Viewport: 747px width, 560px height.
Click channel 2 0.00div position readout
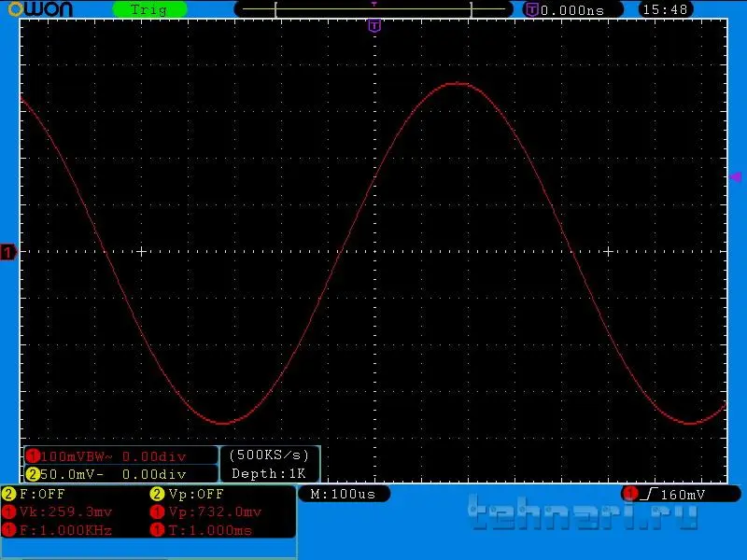[154, 474]
